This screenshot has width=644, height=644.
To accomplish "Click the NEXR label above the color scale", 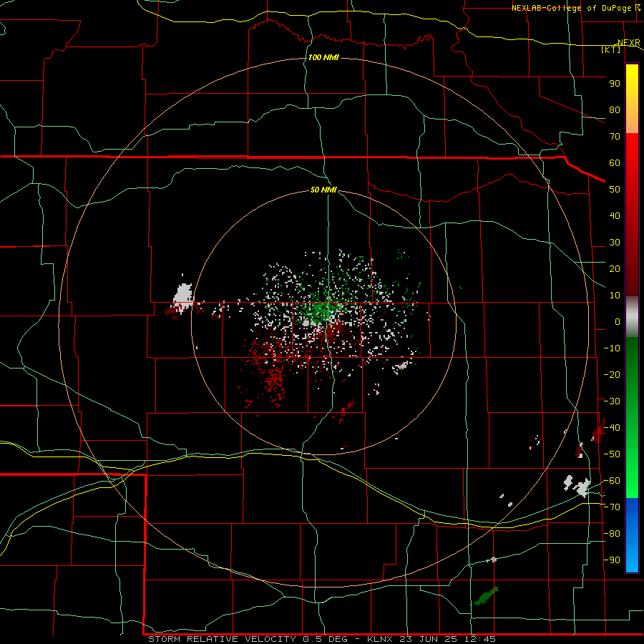I will (629, 42).
